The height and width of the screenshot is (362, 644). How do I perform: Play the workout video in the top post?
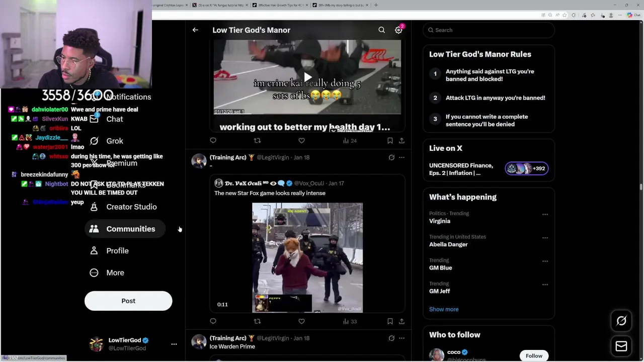(307, 77)
